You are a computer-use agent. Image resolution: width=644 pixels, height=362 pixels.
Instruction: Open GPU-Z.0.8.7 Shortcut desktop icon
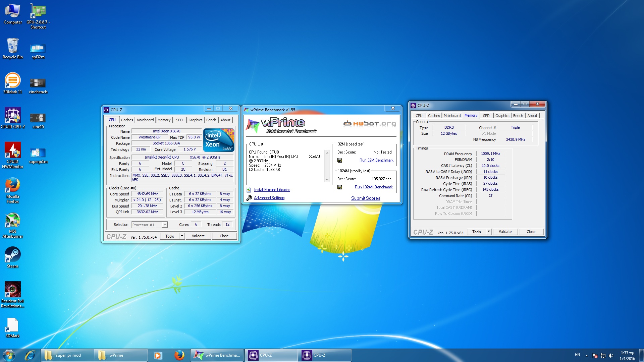point(38,16)
